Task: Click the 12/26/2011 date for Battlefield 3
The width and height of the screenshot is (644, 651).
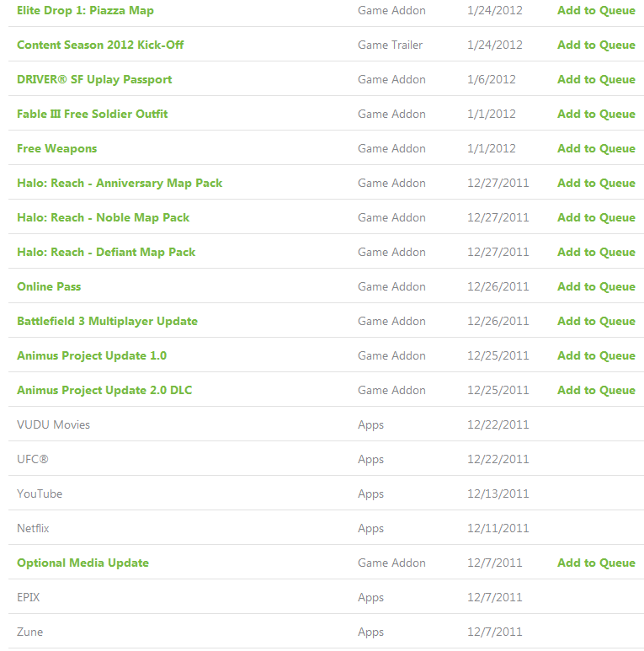Action: tap(498, 321)
